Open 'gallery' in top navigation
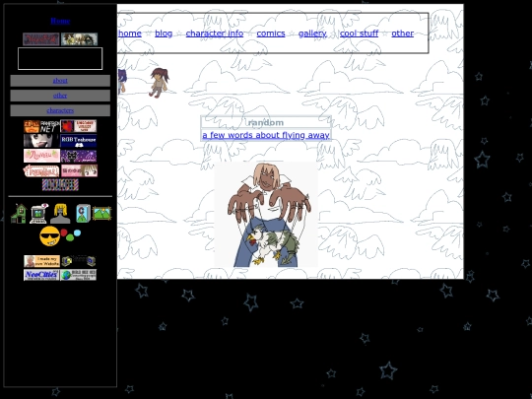This screenshot has height=399, width=532. tap(312, 33)
